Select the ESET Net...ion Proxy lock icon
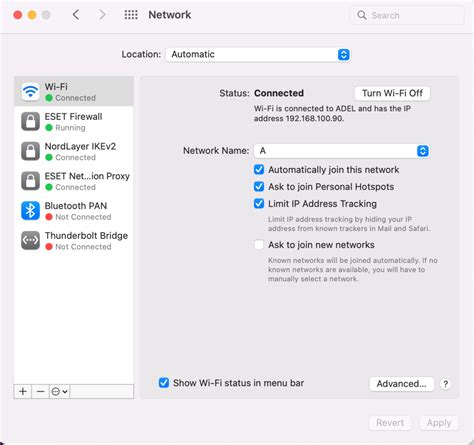This screenshot has width=474, height=445. click(30, 181)
